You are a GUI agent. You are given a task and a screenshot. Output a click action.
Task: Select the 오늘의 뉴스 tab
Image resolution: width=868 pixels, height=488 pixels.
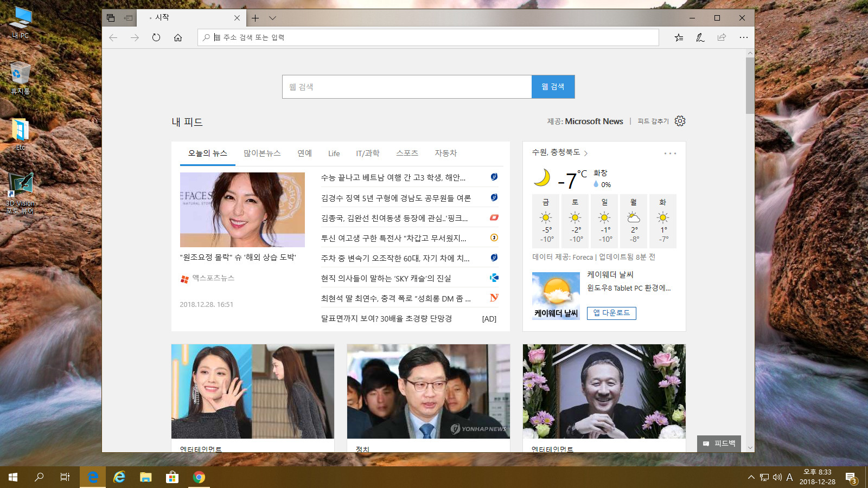(208, 153)
